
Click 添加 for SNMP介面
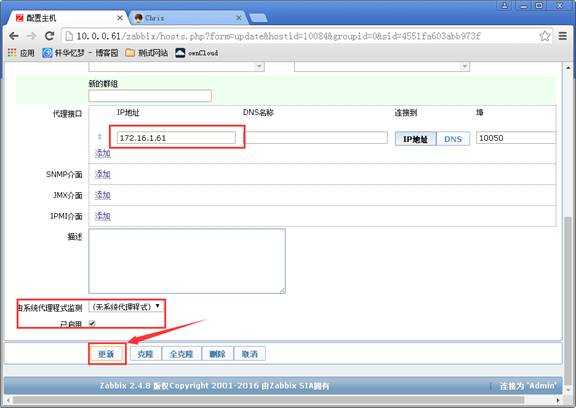(102, 174)
